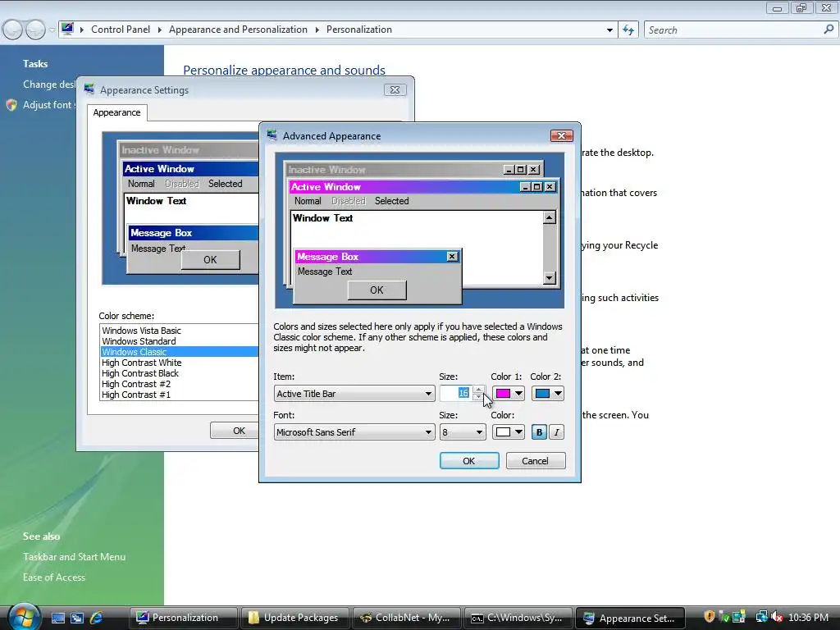Close the Advanced Appearance dialog

tap(561, 136)
